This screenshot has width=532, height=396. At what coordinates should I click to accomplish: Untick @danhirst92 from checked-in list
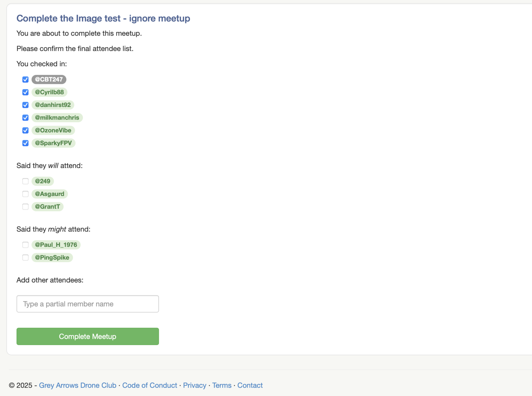point(25,105)
